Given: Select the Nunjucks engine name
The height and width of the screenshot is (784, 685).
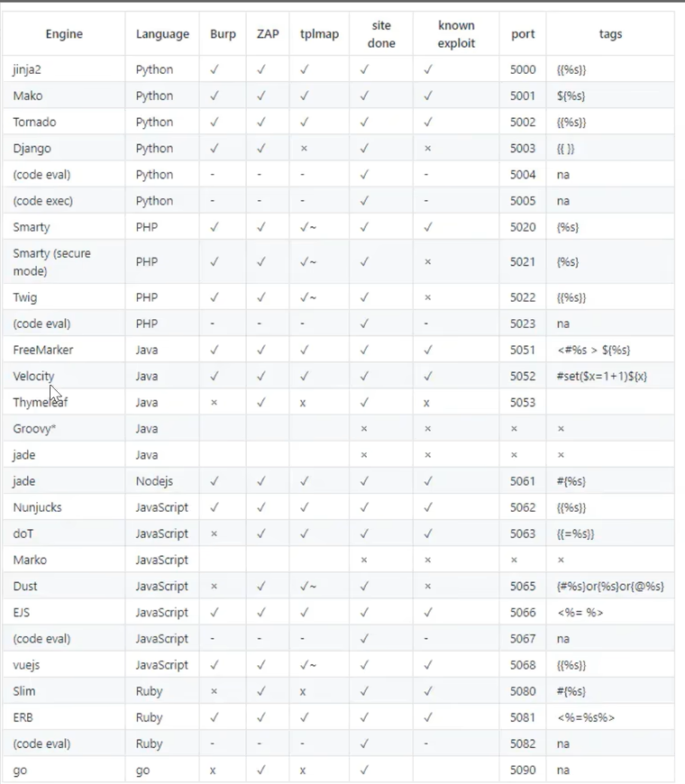Looking at the screenshot, I should pos(38,507).
